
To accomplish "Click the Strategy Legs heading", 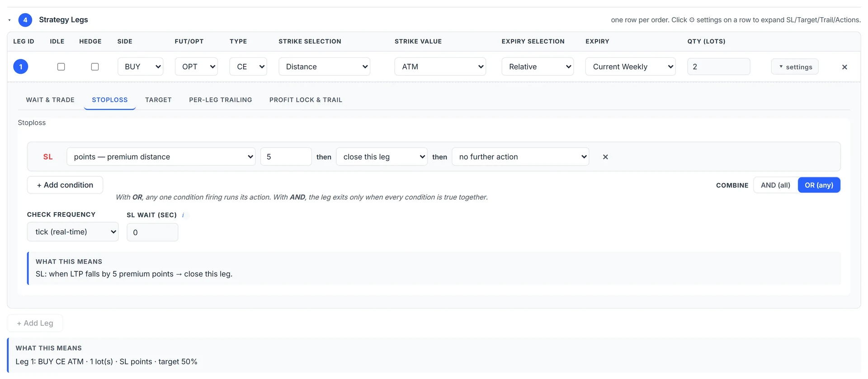I will [x=63, y=20].
